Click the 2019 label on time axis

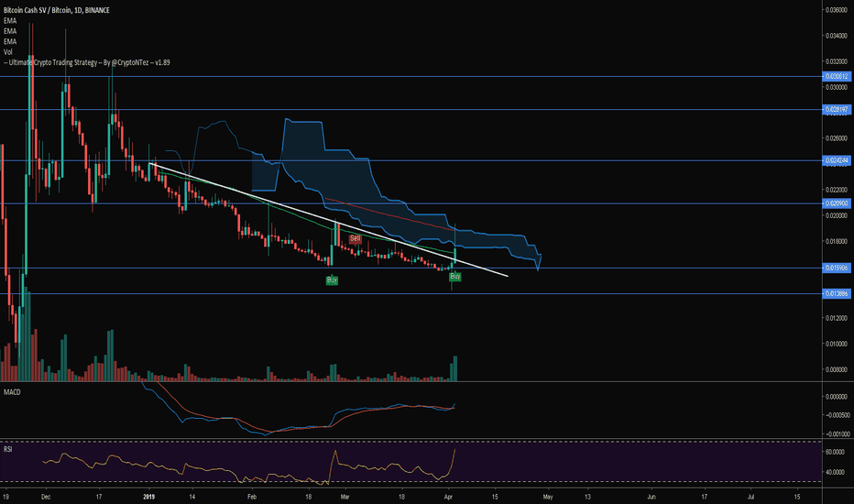pos(148,497)
